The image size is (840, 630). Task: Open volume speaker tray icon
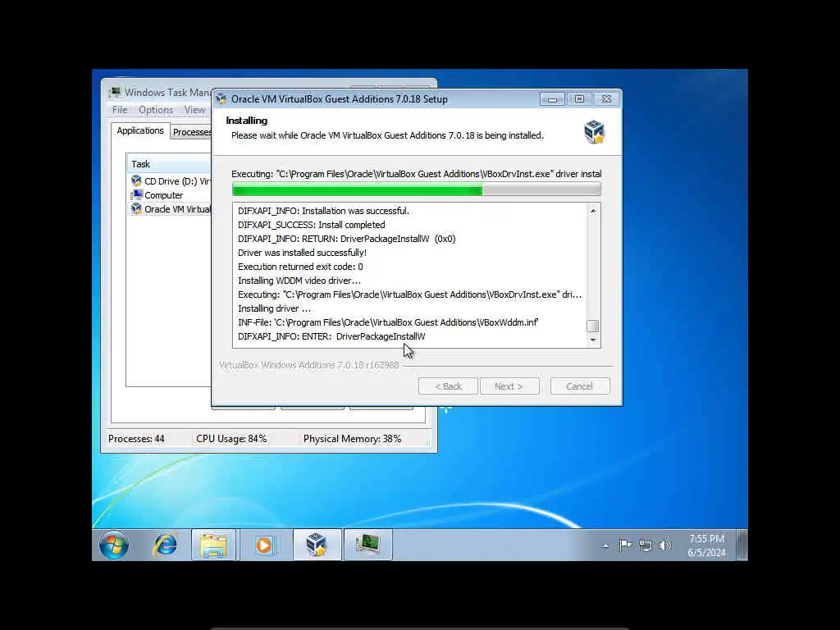664,546
